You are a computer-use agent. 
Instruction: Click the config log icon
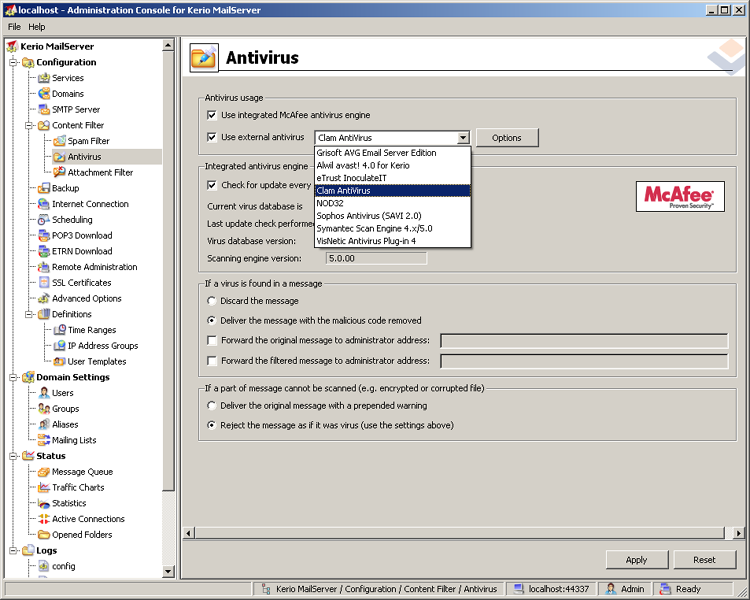point(44,566)
